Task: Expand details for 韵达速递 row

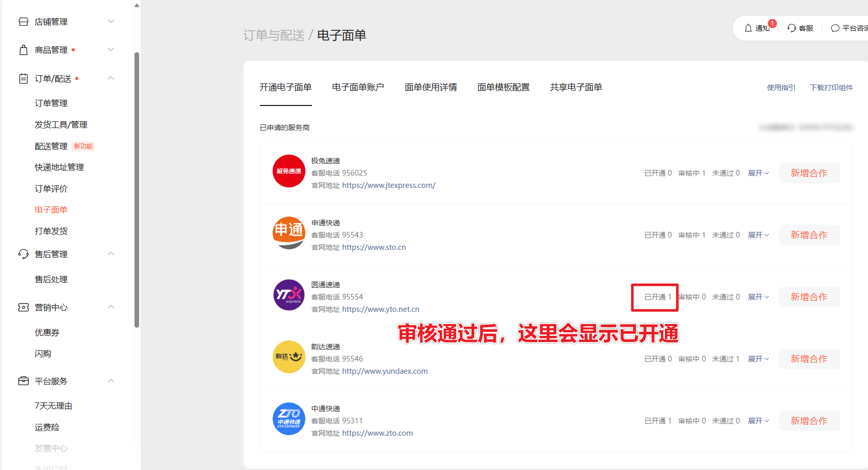Action: point(758,359)
